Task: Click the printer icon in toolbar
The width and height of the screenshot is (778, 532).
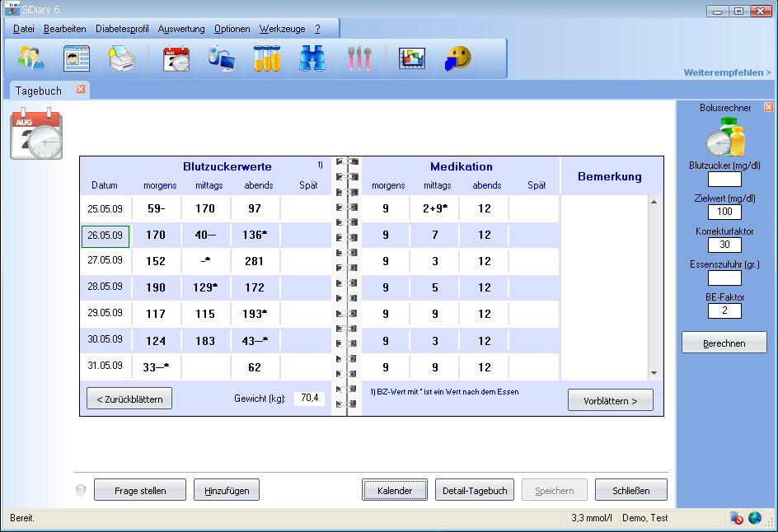Action: click(122, 58)
